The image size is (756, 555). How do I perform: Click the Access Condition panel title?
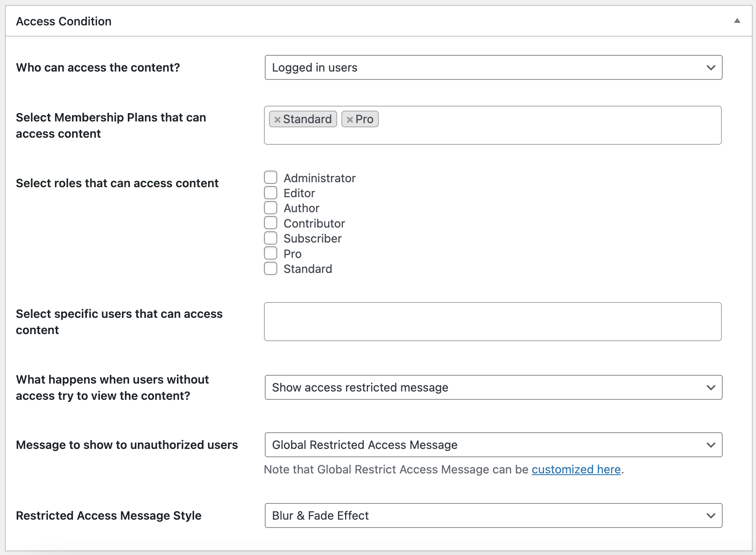click(64, 21)
